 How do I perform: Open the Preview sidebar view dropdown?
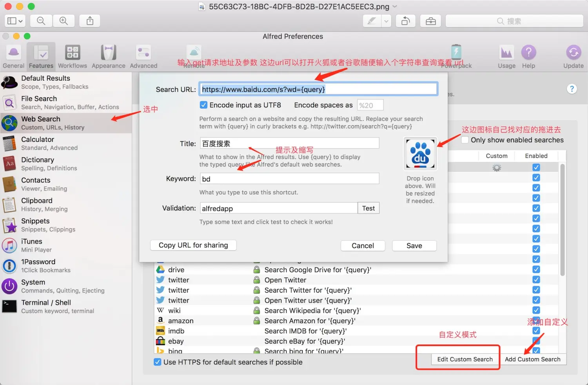point(15,21)
